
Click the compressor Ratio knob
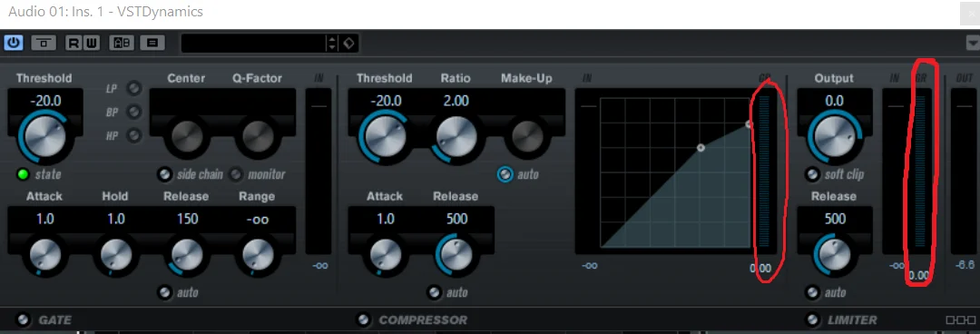pyautogui.click(x=456, y=136)
